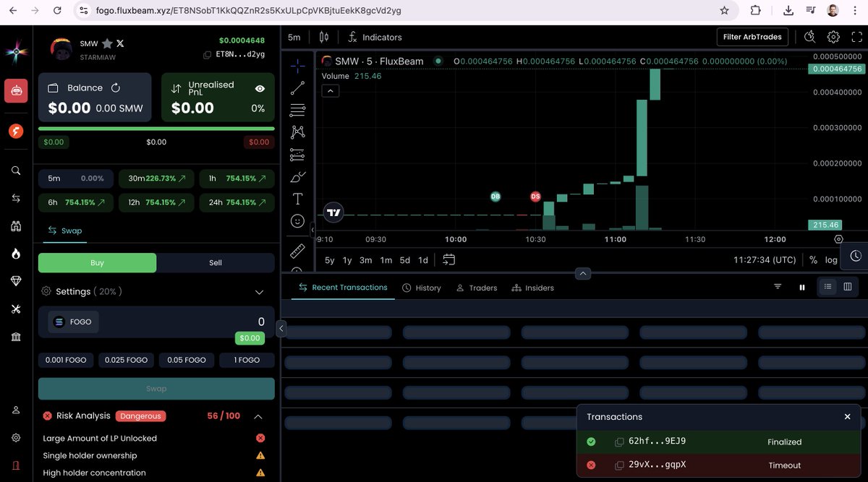Open the History tab
Viewport: 868px width, 482px height.
click(x=422, y=288)
